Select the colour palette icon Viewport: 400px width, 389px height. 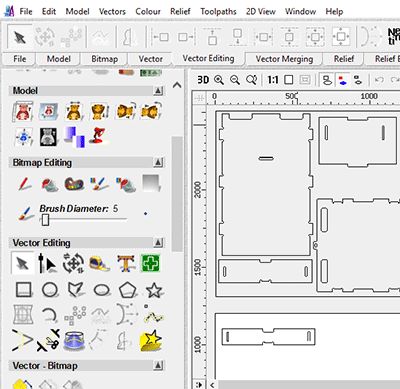tap(74, 184)
